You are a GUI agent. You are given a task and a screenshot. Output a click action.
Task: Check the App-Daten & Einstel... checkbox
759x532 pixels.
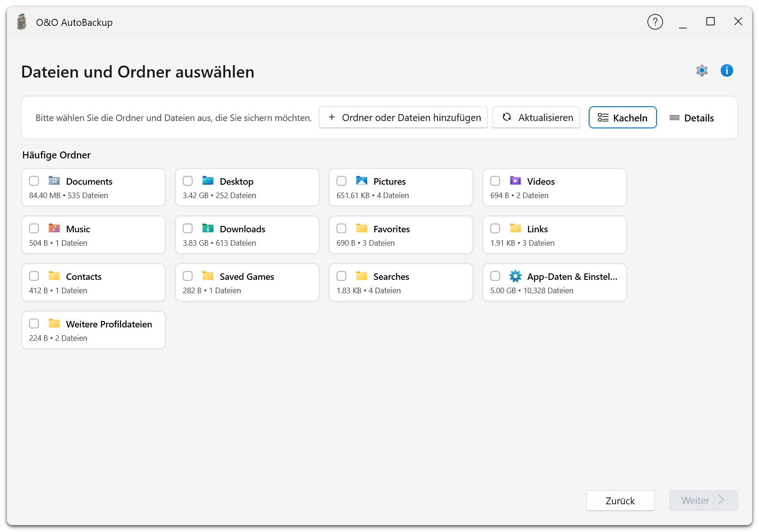point(495,276)
